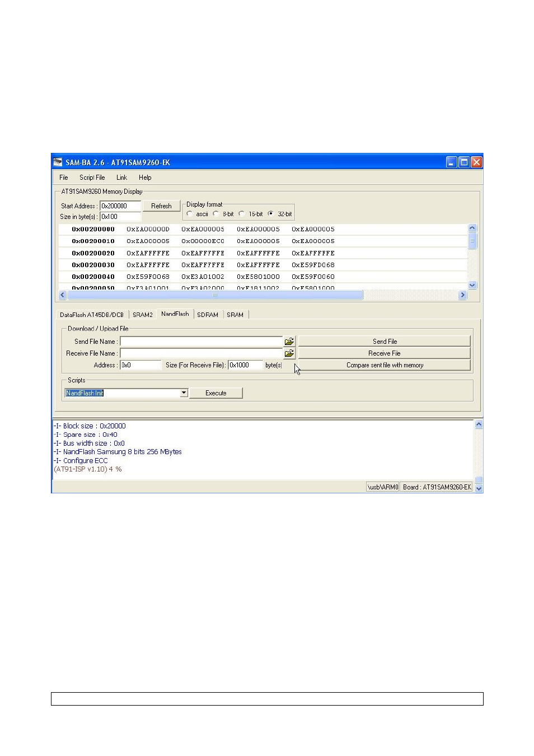Switch to the SRAM tab
Viewport: 534px width, 756px height.
[x=235, y=315]
